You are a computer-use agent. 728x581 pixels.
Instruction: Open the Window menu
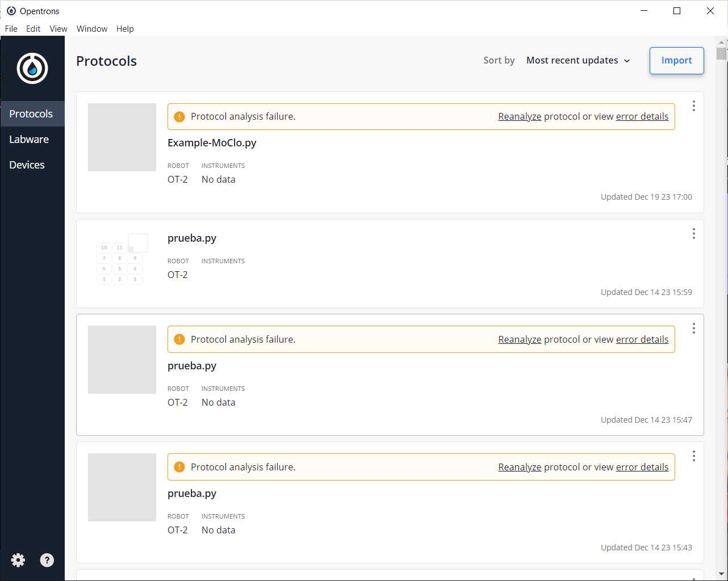(92, 29)
